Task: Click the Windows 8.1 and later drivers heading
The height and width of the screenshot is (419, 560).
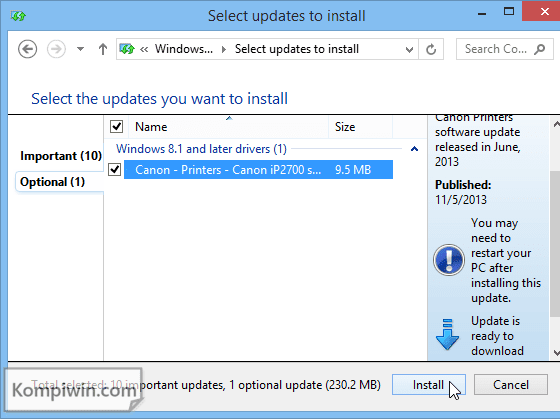Action: click(201, 149)
